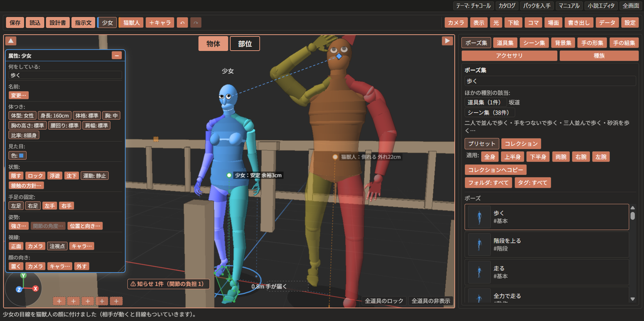This screenshot has width=644, height=321.
Task: Switch to the シーン集 tab
Action: [x=535, y=43]
